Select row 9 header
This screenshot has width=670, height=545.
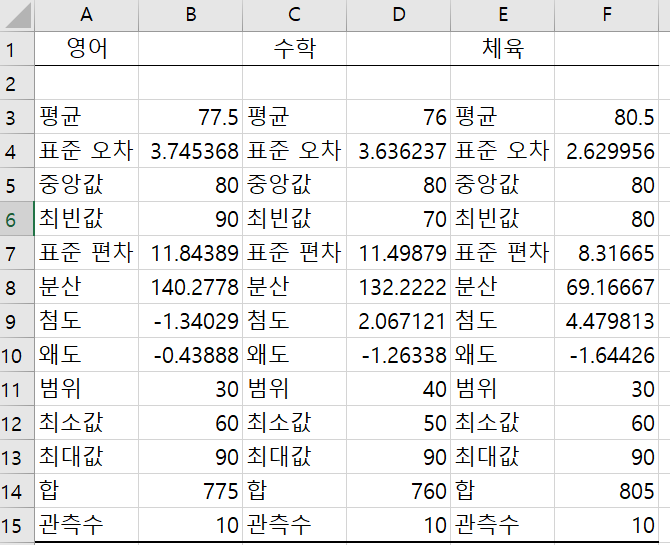coord(17,321)
